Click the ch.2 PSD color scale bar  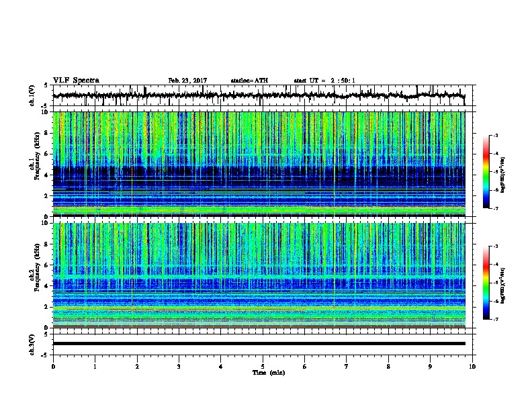tap(486, 283)
